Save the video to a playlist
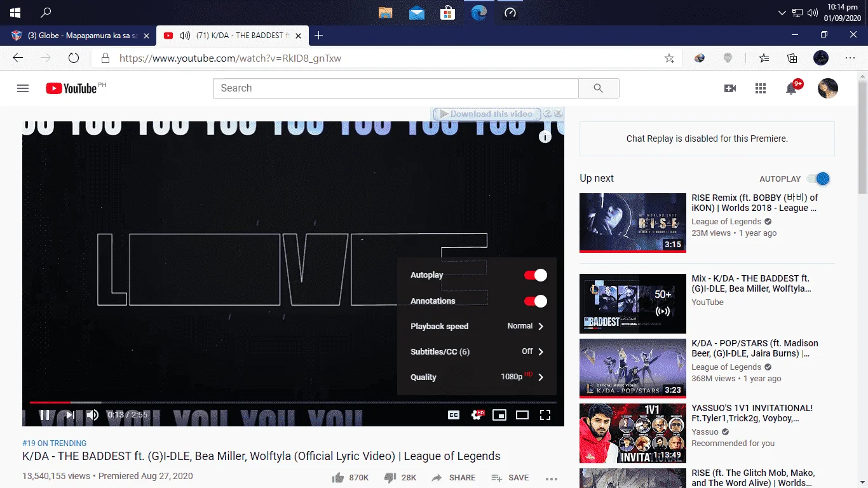This screenshot has width=868, height=488. pos(510,478)
